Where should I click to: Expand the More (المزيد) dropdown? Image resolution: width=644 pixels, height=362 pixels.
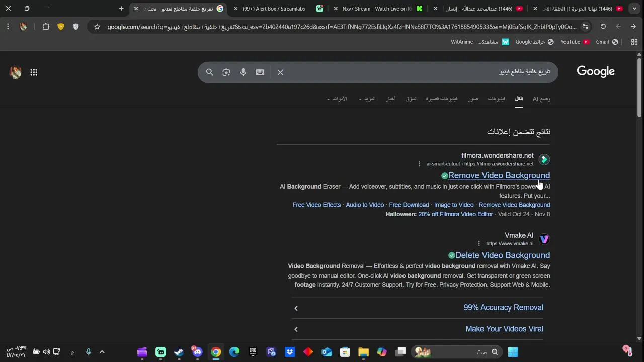point(367,99)
